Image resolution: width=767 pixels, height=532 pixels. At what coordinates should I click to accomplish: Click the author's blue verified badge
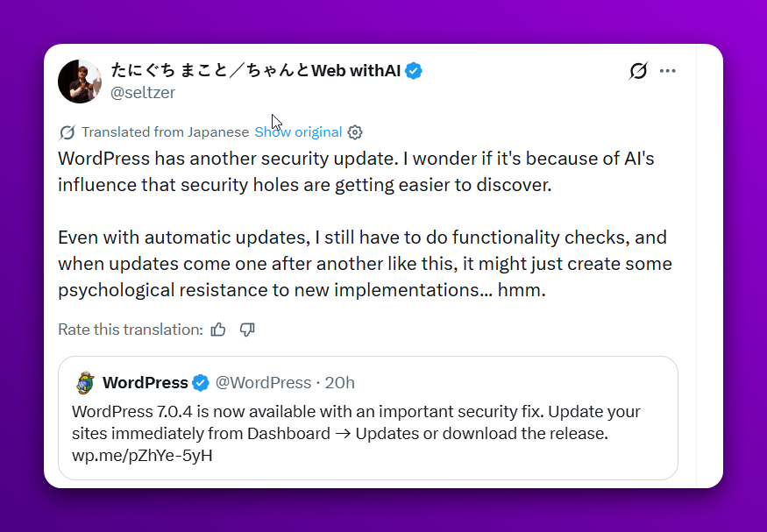pyautogui.click(x=414, y=71)
